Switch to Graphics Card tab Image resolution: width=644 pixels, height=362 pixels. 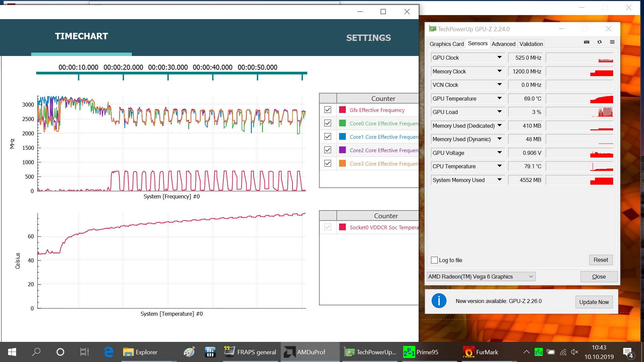tap(446, 44)
